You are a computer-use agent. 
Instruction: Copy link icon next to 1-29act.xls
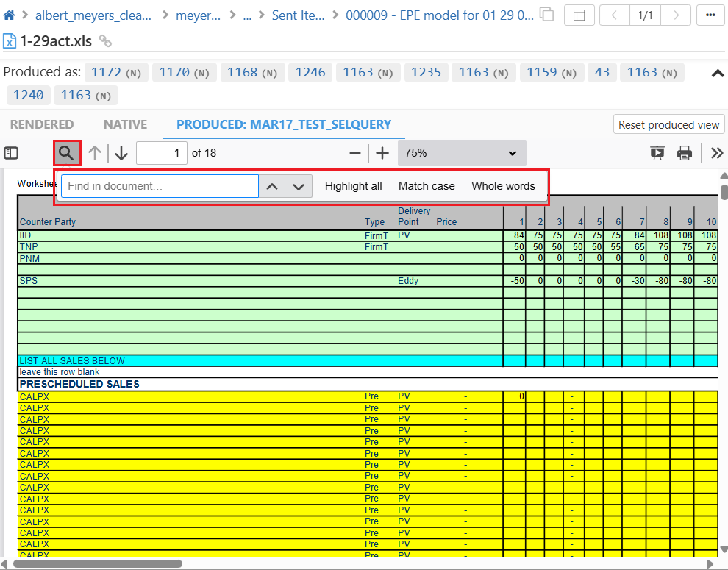pos(105,41)
